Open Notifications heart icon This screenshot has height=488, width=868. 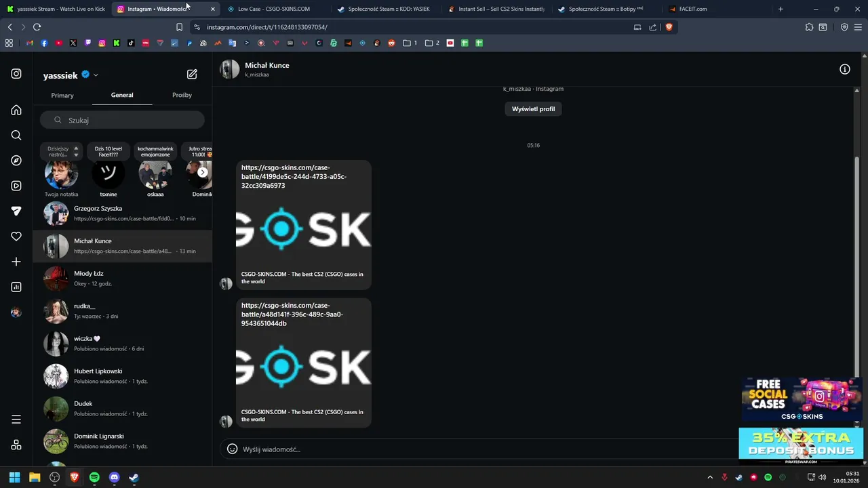(x=16, y=237)
